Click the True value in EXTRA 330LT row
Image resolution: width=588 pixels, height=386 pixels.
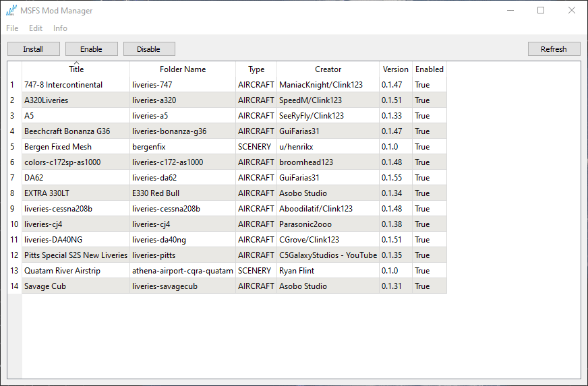[x=430, y=193]
